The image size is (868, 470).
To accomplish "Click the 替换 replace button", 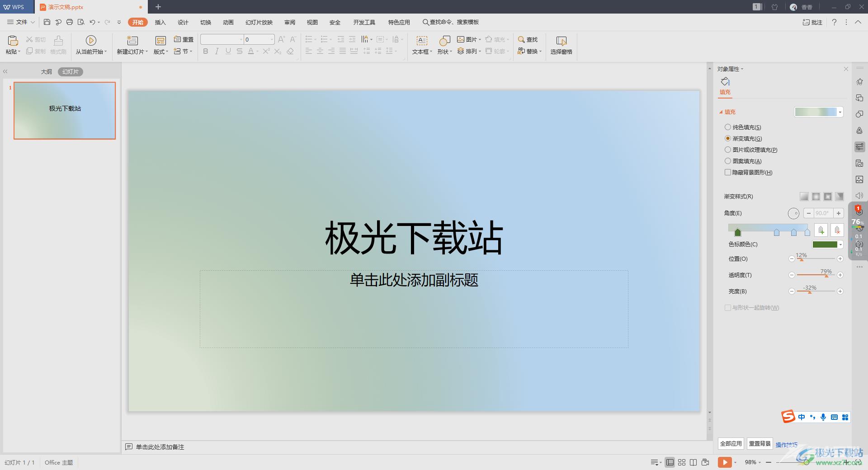I will [x=529, y=51].
